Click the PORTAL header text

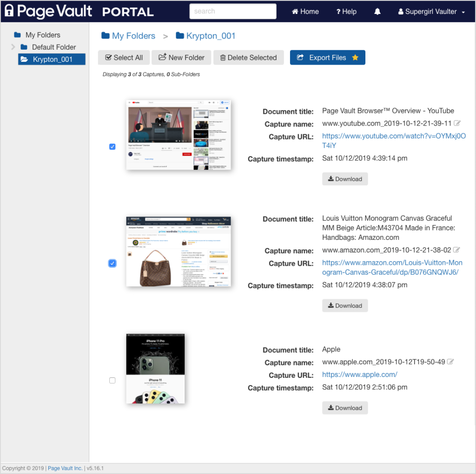coord(128,12)
